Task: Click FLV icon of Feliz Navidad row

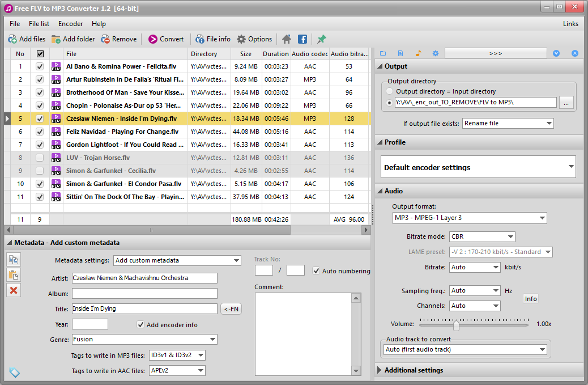Action: [x=56, y=132]
